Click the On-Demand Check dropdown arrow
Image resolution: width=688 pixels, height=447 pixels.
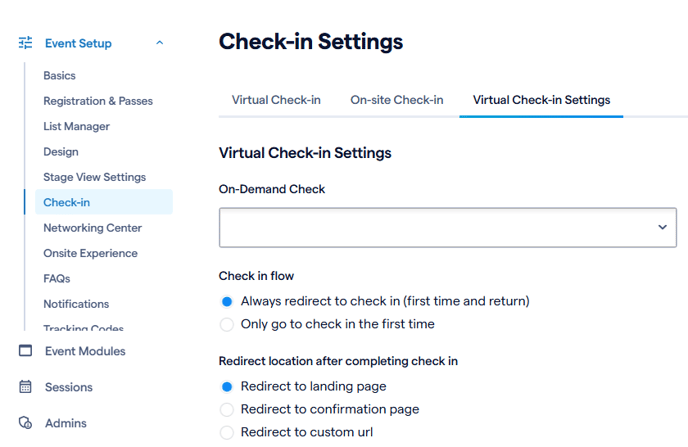click(662, 227)
